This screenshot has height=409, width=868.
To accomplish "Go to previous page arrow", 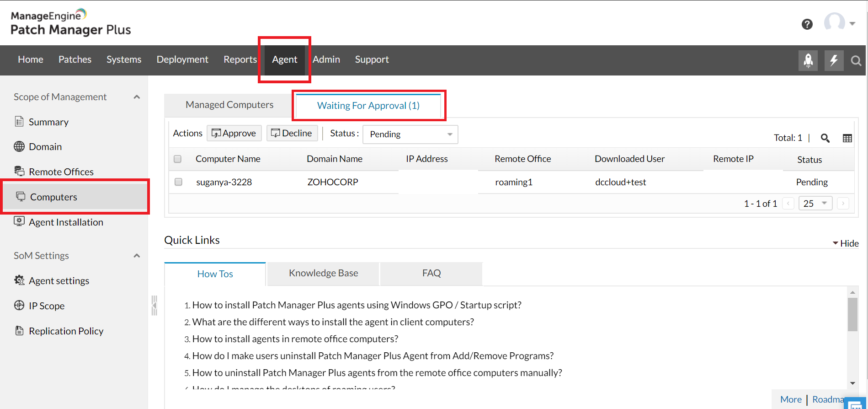I will tap(788, 203).
